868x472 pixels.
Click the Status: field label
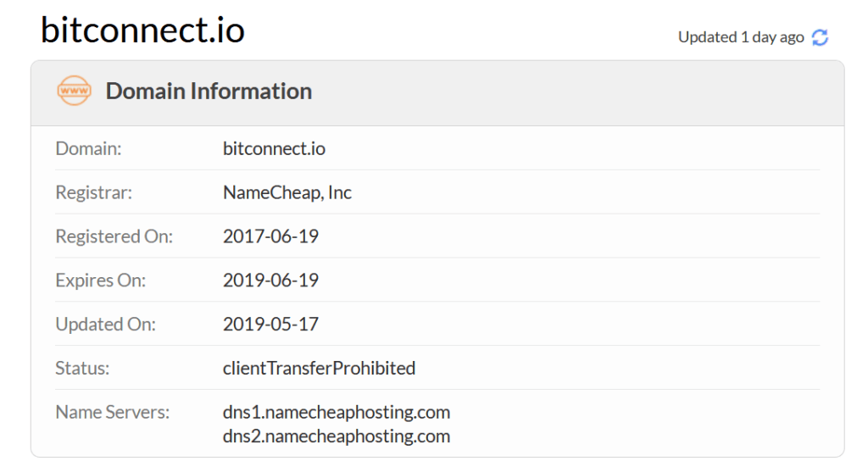click(x=82, y=368)
